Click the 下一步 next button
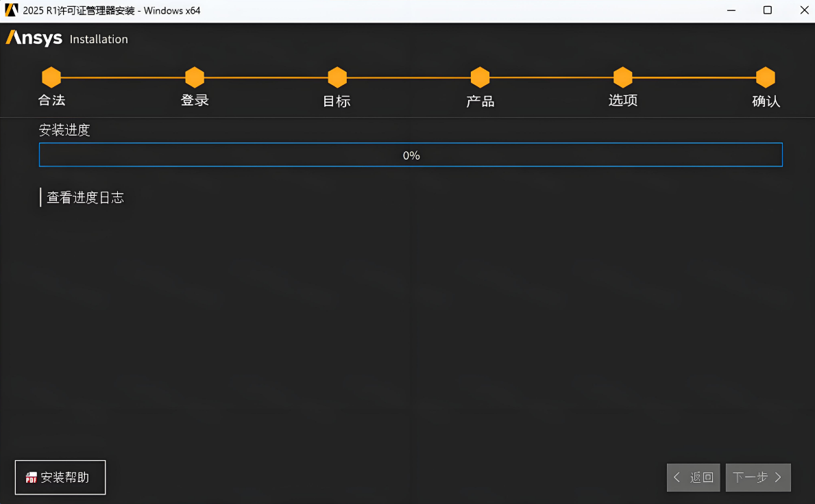 [x=758, y=477]
